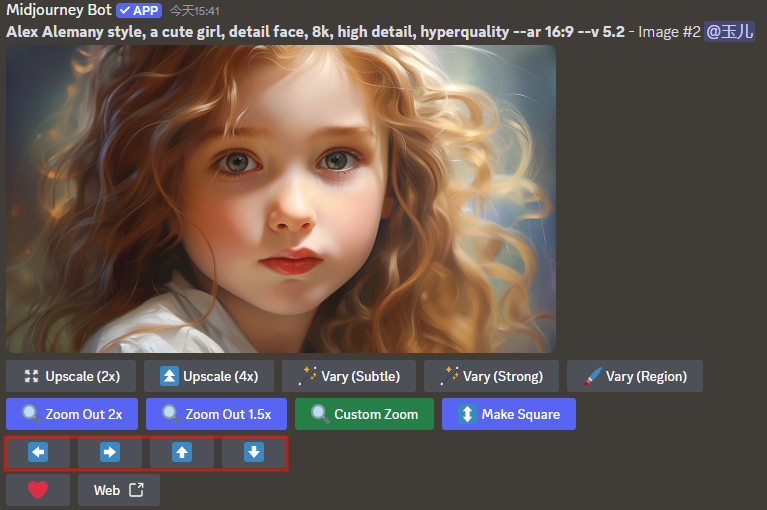Open the image on Web
Screen dimensions: 767x510
click(119, 490)
